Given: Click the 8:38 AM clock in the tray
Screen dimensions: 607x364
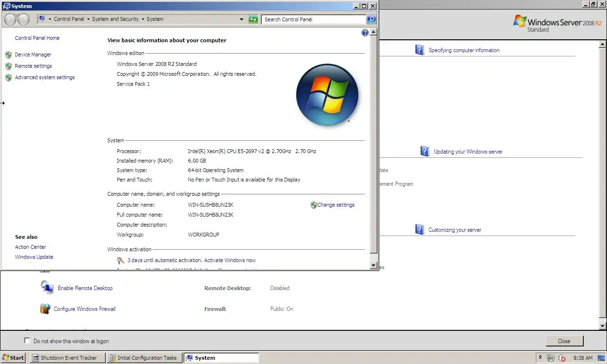Looking at the screenshot, I should (x=583, y=358).
